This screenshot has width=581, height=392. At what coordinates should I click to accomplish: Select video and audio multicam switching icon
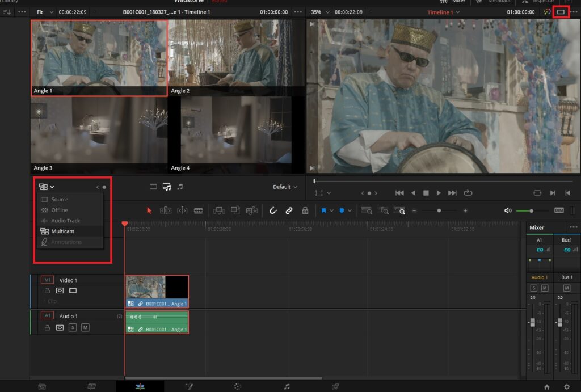coord(167,187)
